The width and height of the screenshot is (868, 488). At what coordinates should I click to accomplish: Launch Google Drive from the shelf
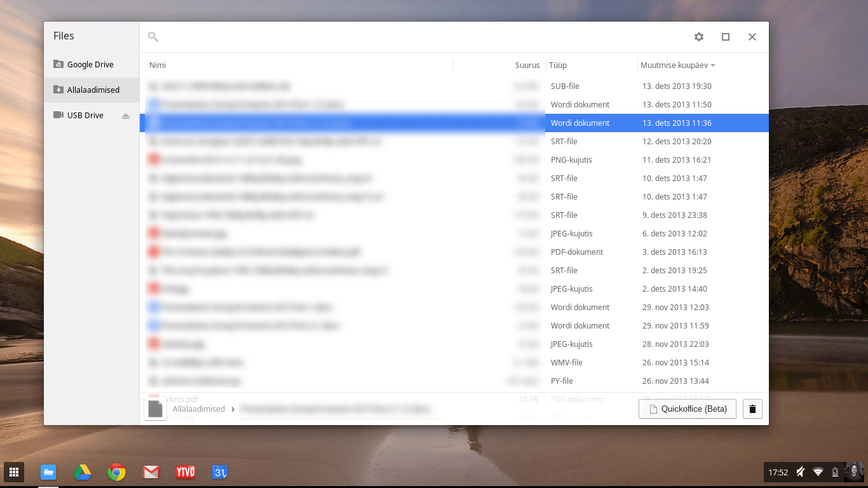point(82,472)
